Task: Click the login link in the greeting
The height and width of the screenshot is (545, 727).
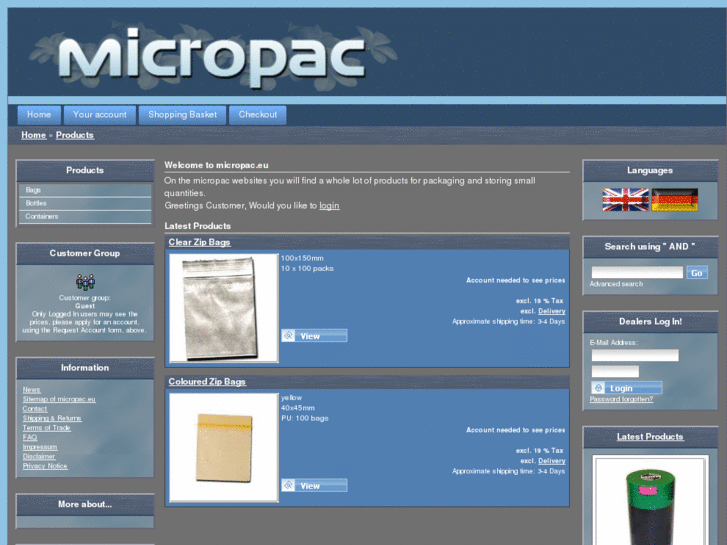Action: click(329, 205)
